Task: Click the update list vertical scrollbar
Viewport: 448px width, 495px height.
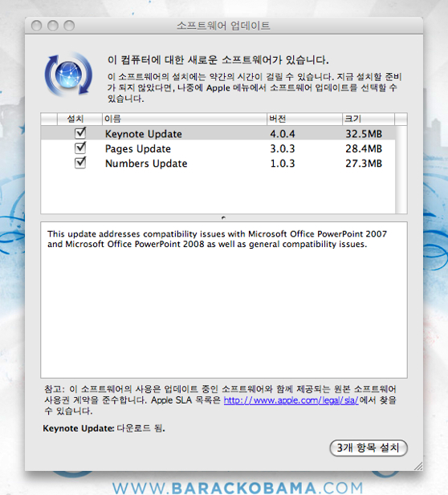Action: [401, 169]
